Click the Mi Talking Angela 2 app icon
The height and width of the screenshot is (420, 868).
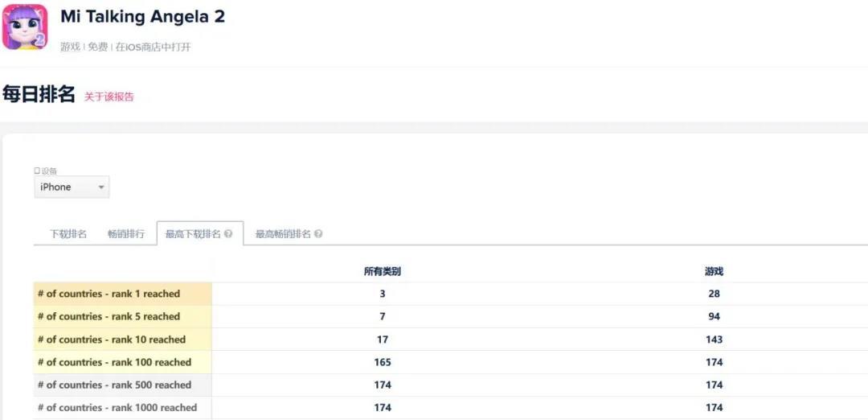pos(25,27)
